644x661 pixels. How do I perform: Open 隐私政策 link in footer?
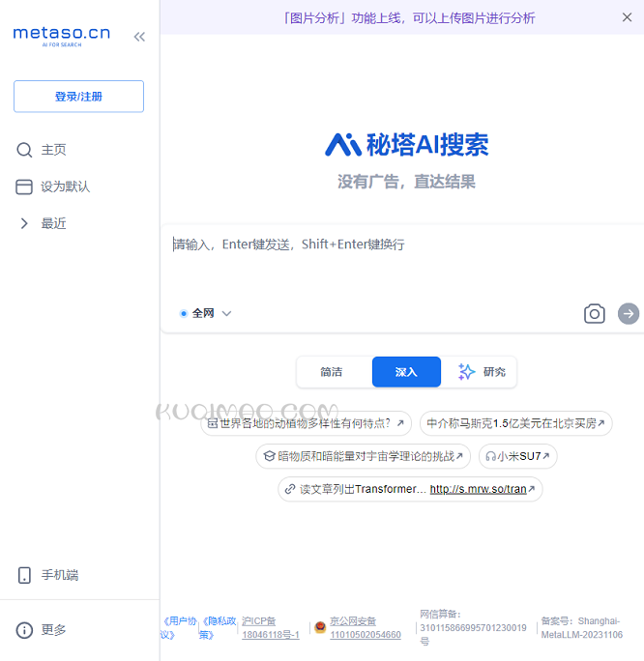pos(218,628)
